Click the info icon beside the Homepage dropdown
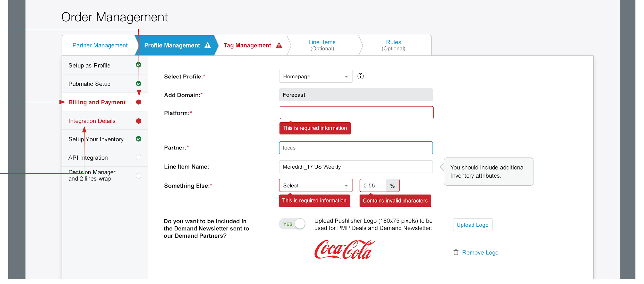Viewport: 644px width, 284px height. tap(360, 76)
